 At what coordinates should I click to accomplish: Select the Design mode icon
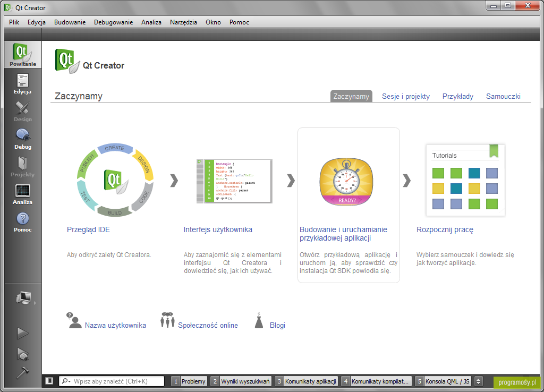(22, 112)
